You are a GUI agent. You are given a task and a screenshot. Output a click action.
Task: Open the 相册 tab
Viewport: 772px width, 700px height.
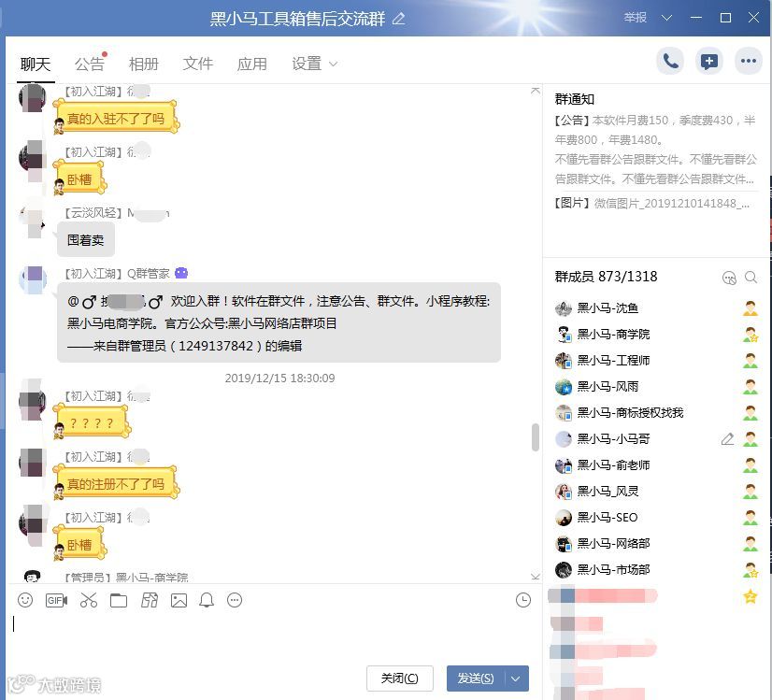(144, 64)
